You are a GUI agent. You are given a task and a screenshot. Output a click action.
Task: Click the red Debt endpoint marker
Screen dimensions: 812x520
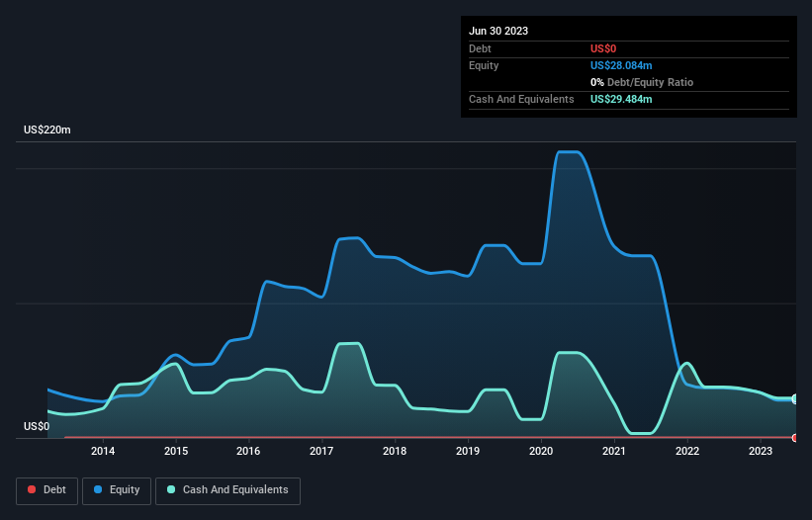pos(795,438)
